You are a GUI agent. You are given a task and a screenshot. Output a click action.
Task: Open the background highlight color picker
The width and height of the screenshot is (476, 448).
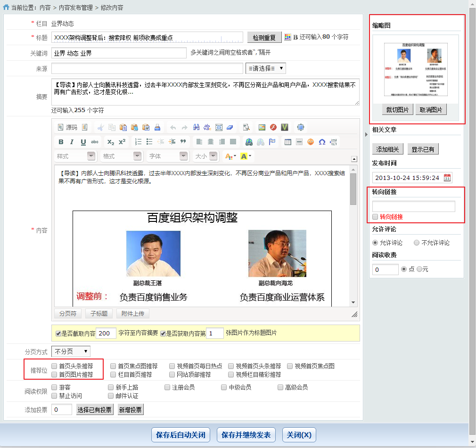click(246, 156)
